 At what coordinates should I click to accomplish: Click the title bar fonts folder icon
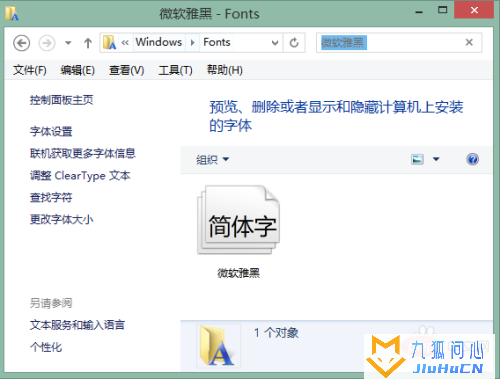pos(12,13)
